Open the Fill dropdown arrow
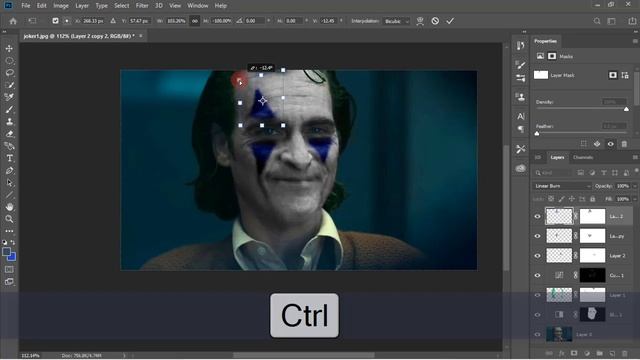 coord(635,199)
